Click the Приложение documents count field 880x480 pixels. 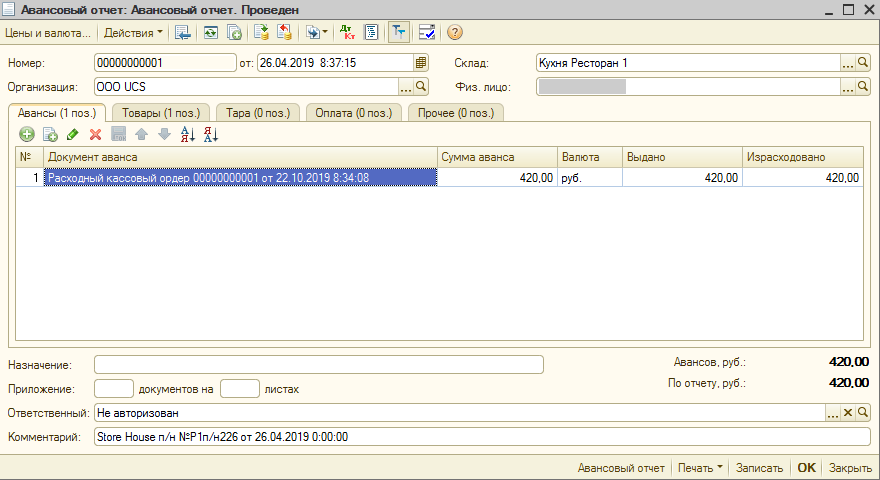coord(114,388)
